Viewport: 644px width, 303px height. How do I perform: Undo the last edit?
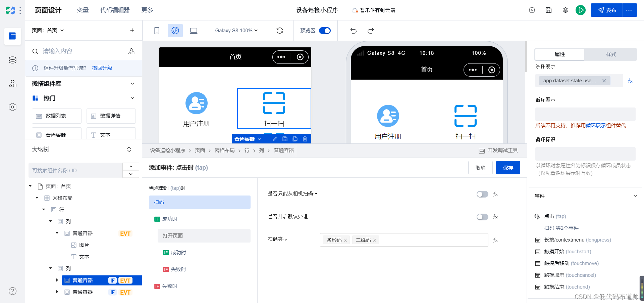click(x=354, y=31)
